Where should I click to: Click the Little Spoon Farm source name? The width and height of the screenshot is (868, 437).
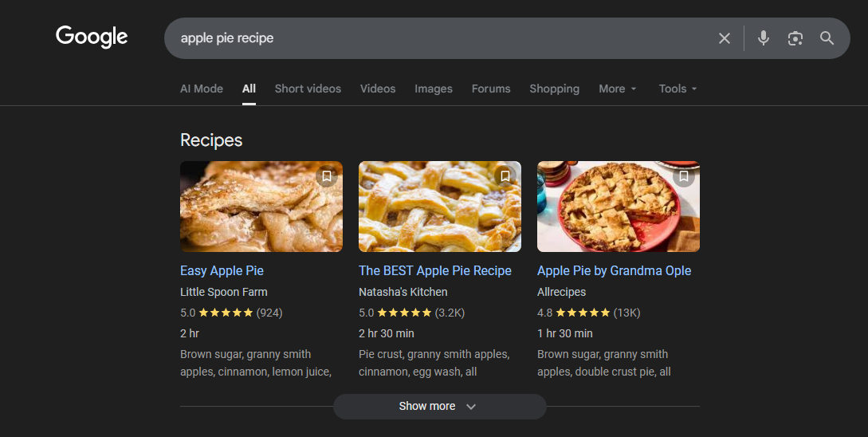point(224,292)
